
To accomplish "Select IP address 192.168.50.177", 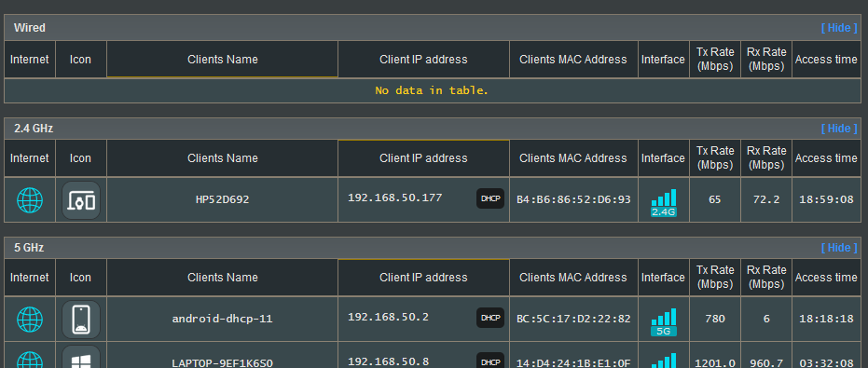I will (394, 198).
